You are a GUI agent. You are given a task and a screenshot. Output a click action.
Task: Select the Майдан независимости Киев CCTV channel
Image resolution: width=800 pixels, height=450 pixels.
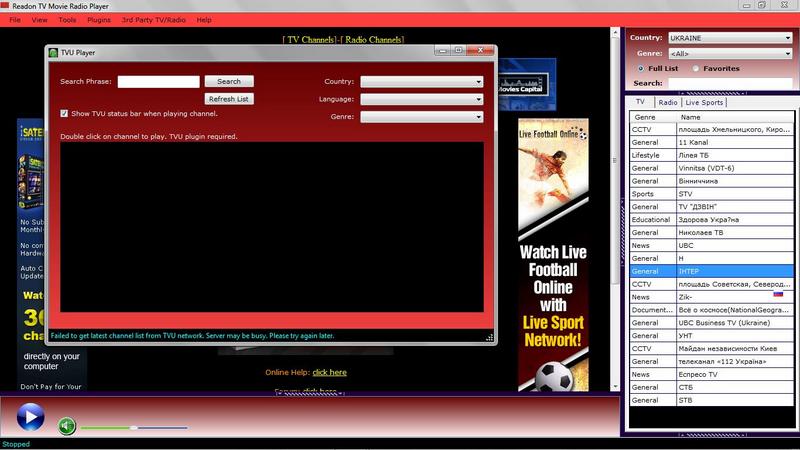pos(712,349)
